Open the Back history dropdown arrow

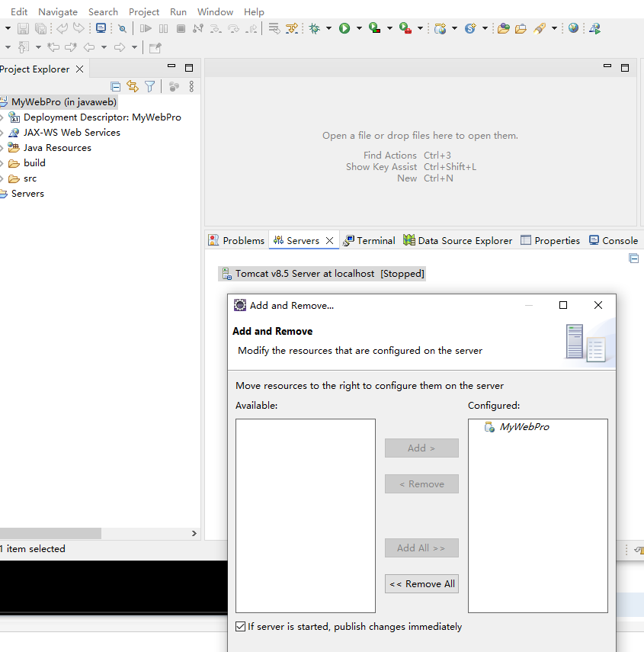(x=104, y=47)
